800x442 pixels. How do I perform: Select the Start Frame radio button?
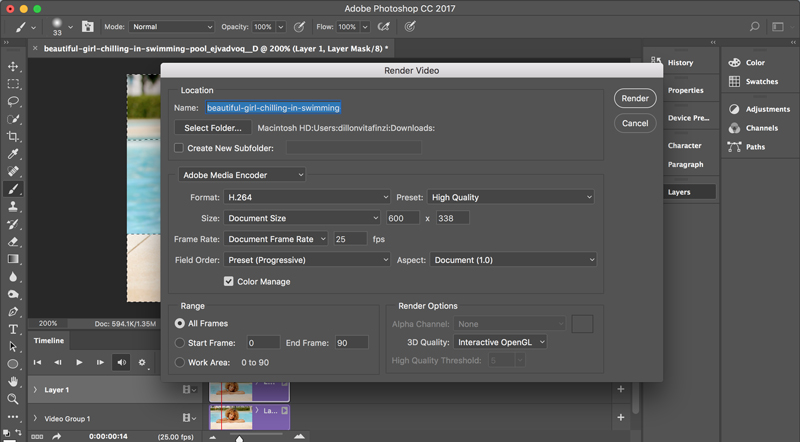pos(180,343)
